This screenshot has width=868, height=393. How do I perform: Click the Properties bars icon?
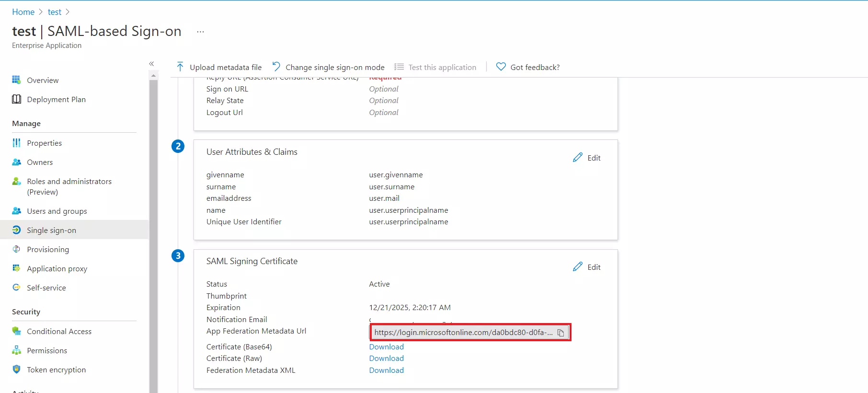(x=16, y=143)
